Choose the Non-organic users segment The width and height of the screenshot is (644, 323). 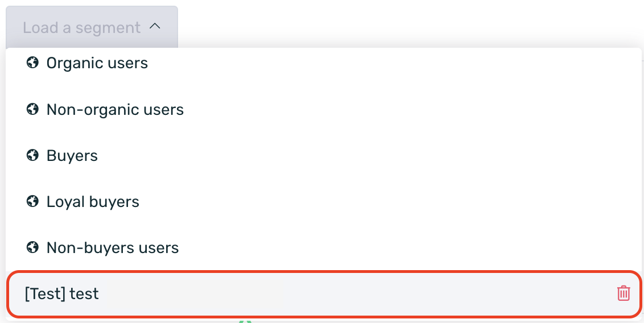pyautogui.click(x=115, y=109)
